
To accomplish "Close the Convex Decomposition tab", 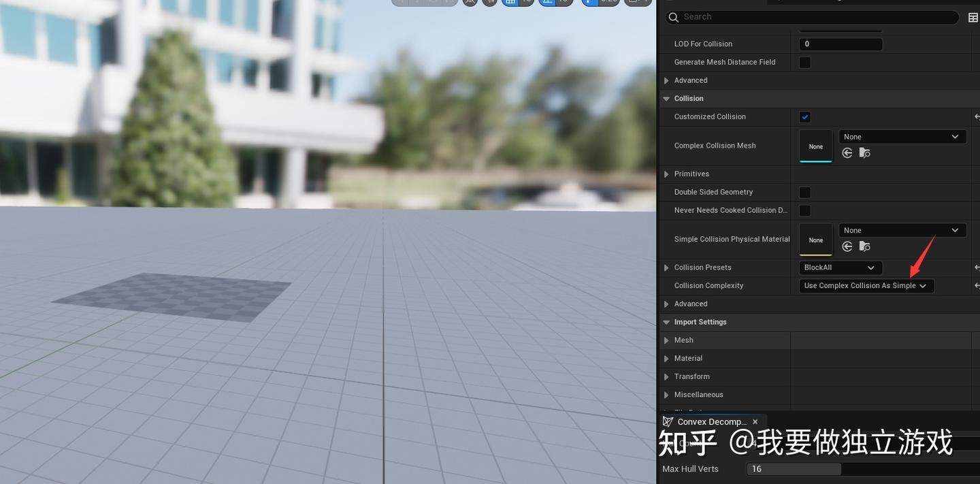I will coord(755,421).
